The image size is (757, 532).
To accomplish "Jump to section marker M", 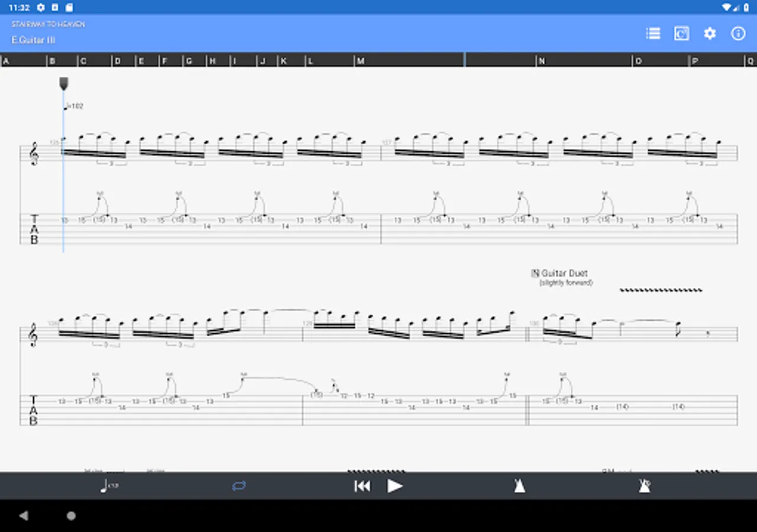I will pos(361,61).
